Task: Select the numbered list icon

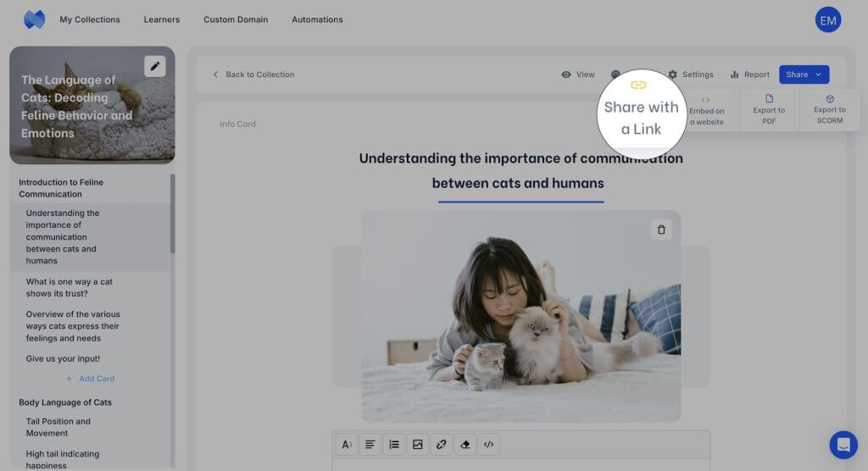Action: click(x=394, y=444)
